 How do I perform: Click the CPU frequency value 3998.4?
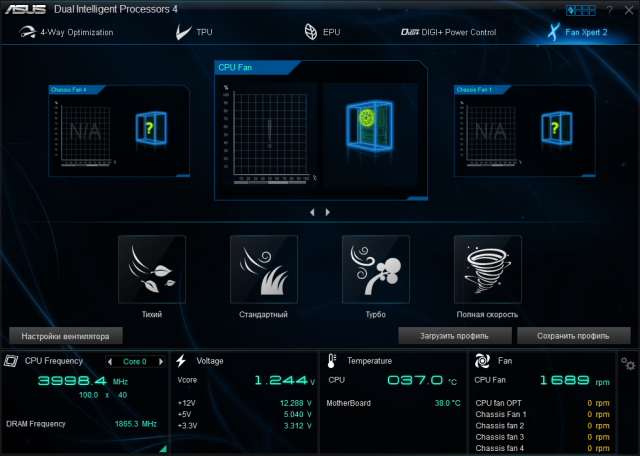pos(72,381)
